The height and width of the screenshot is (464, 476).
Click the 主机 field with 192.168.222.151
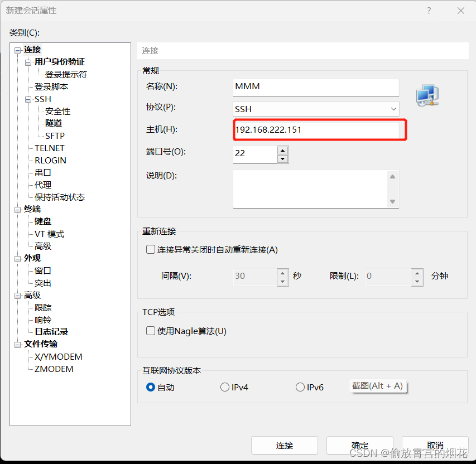click(x=317, y=130)
